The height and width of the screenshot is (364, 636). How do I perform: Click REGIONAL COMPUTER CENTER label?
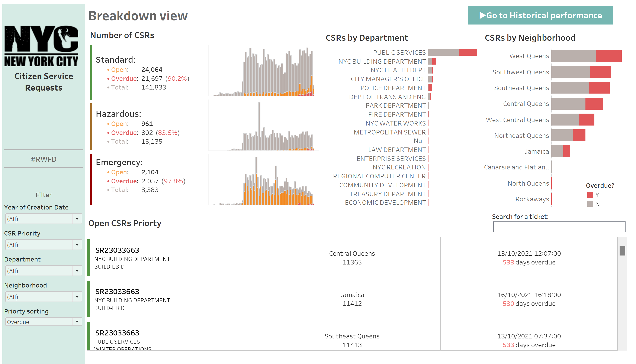click(x=379, y=176)
